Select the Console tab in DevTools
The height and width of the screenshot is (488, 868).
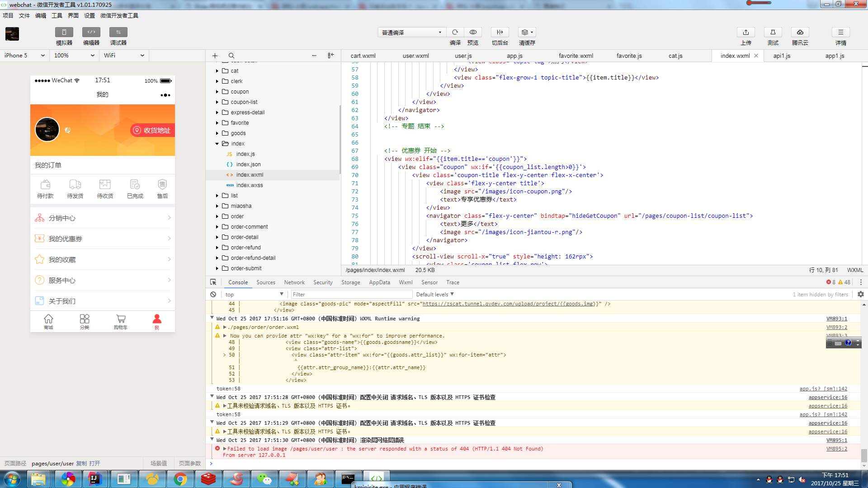(238, 282)
